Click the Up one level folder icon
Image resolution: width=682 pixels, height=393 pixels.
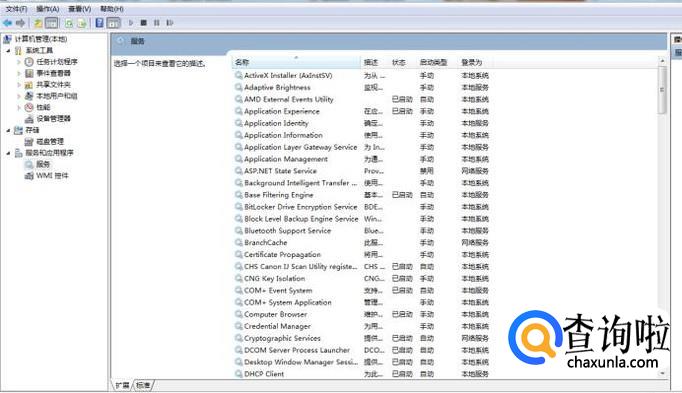tap(38, 23)
